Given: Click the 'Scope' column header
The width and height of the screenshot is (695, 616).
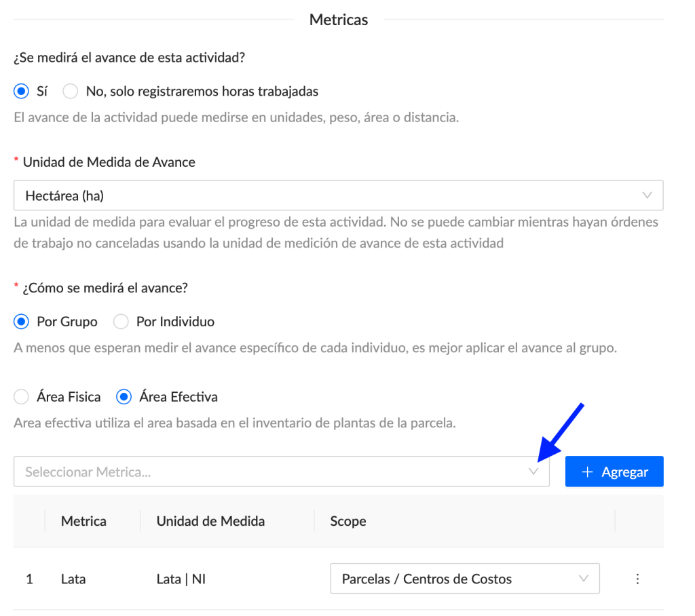Looking at the screenshot, I should click(348, 521).
